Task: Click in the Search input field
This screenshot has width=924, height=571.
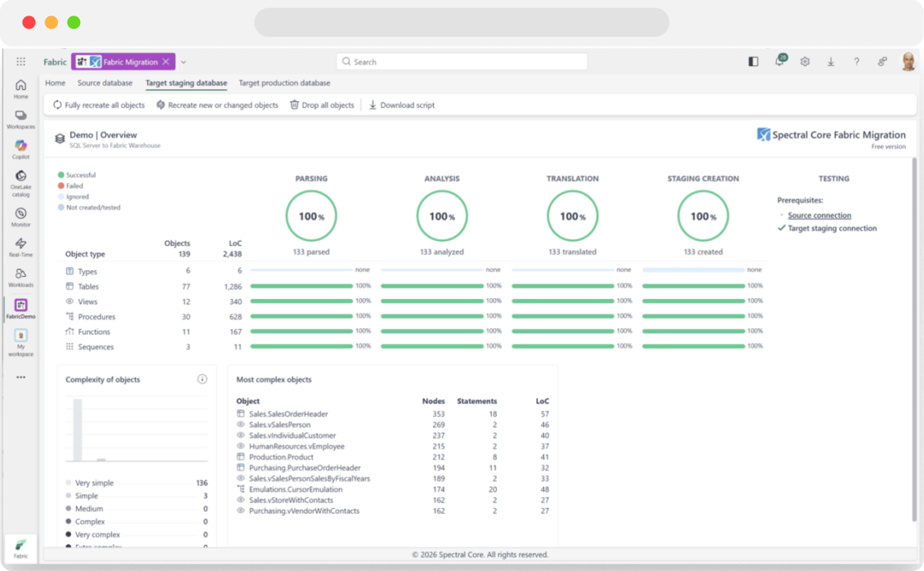Action: click(x=462, y=62)
